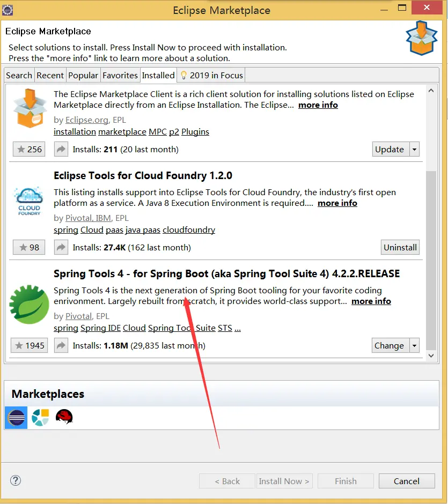Favorite Cloud Foundry with star 98

[x=29, y=247]
